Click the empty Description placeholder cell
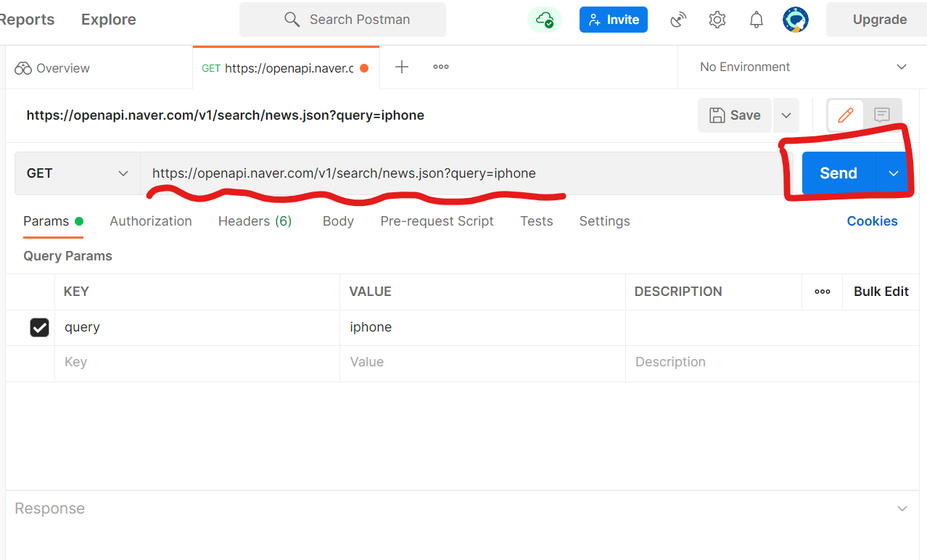Image resolution: width=927 pixels, height=560 pixels. point(772,363)
